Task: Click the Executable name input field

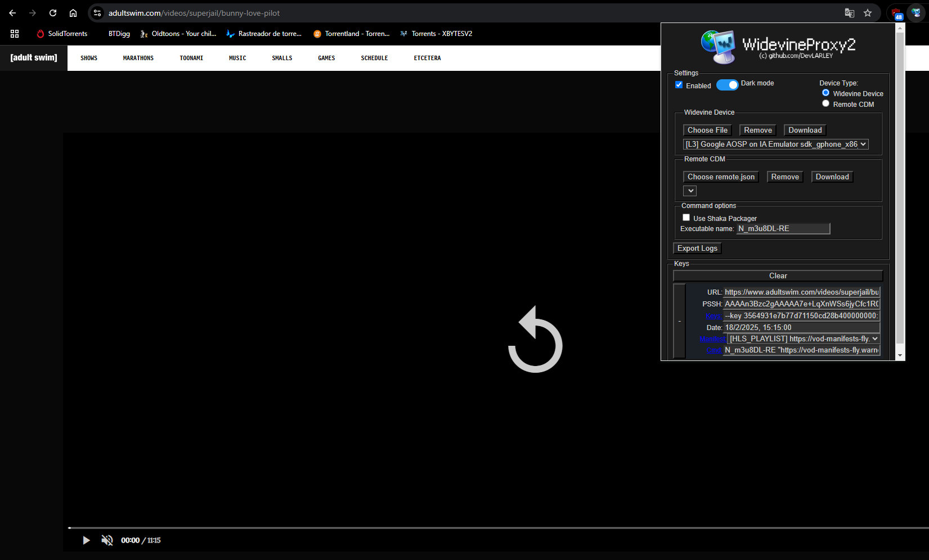Action: (783, 229)
